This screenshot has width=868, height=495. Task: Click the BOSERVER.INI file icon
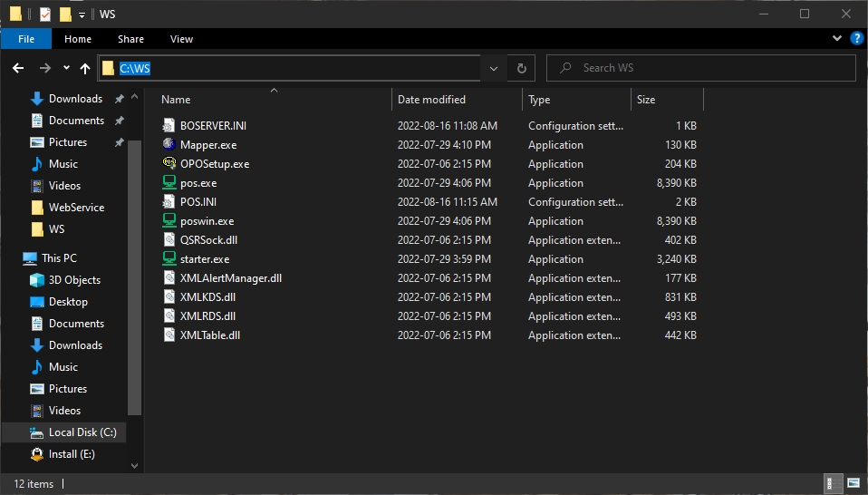pyautogui.click(x=169, y=126)
